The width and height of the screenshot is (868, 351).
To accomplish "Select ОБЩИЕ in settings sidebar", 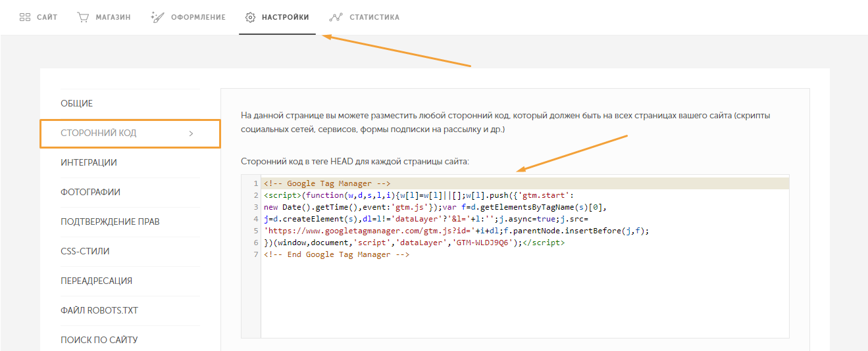I will (76, 104).
